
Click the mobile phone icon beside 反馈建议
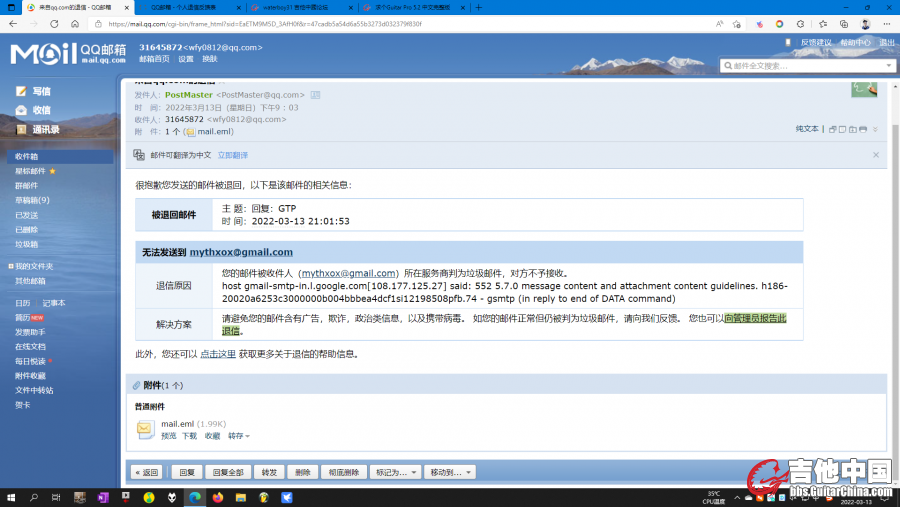[x=788, y=42]
